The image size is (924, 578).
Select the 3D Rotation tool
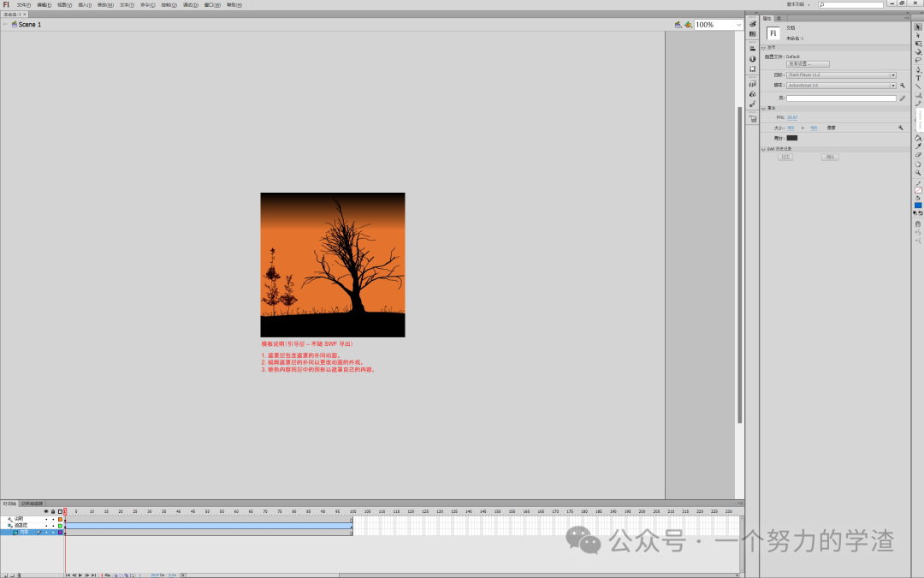pos(917,51)
